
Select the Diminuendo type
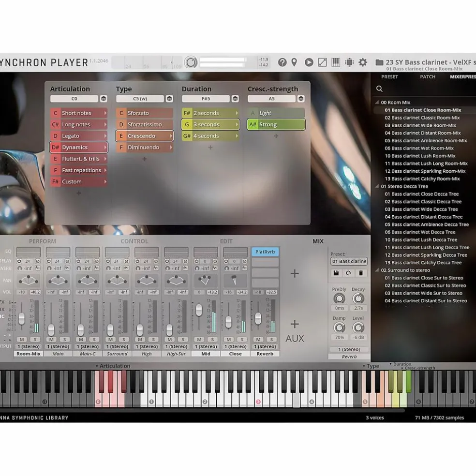(x=145, y=148)
